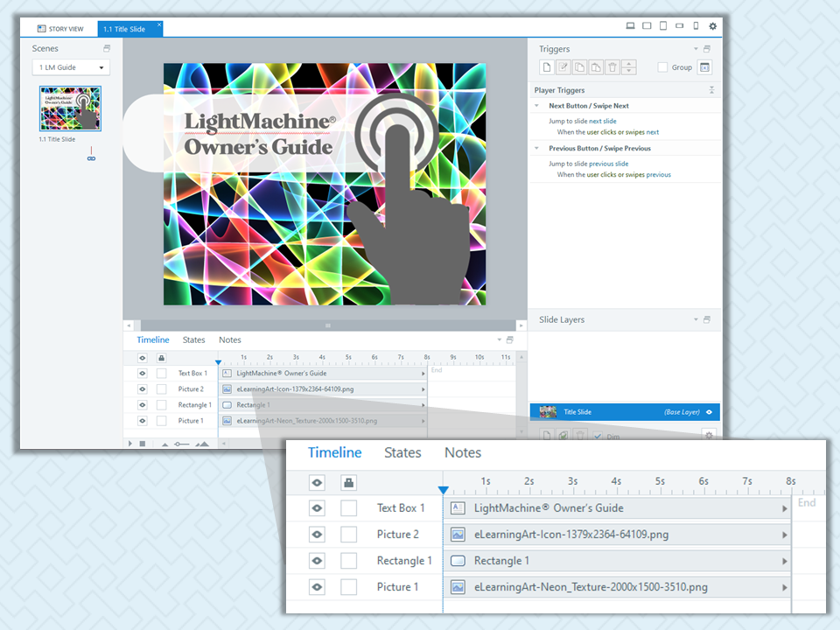Select phone portrait preview icon
Image resolution: width=840 pixels, height=630 pixels.
[696, 25]
